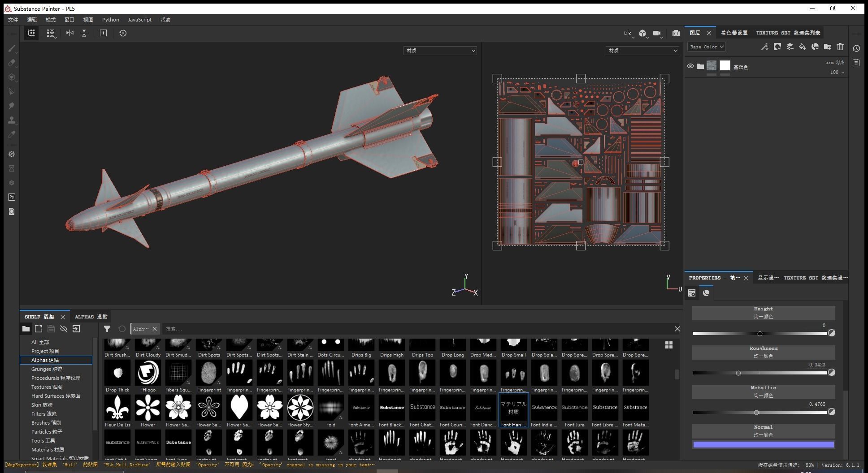This screenshot has width=868, height=473.
Task: Select the Particles 粒子 shelf category
Action: pos(47,432)
